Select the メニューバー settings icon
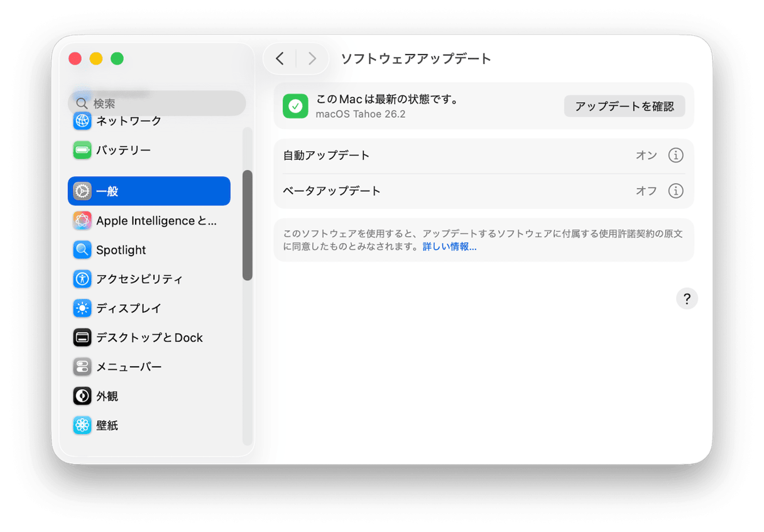This screenshot has width=764, height=532. (82, 366)
